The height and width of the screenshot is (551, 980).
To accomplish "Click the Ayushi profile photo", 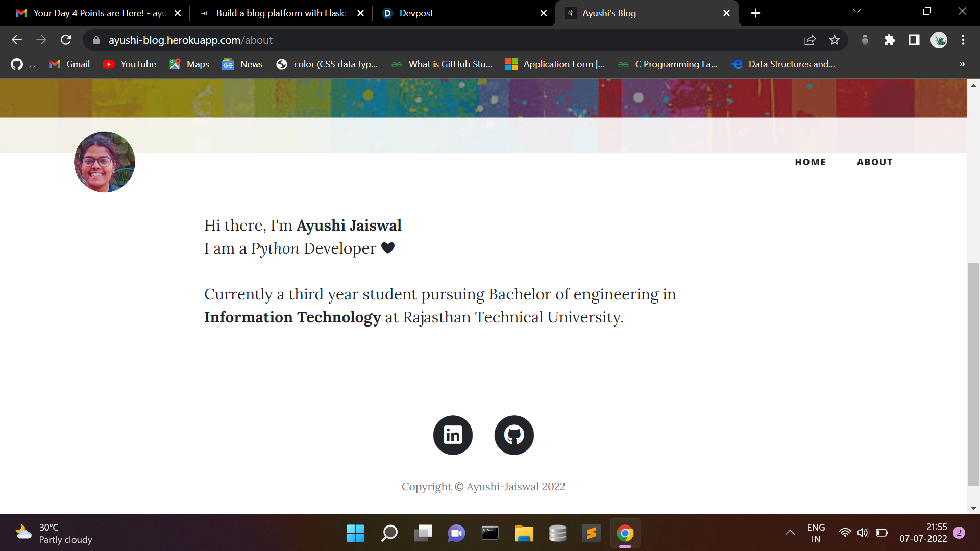I will click(x=105, y=162).
